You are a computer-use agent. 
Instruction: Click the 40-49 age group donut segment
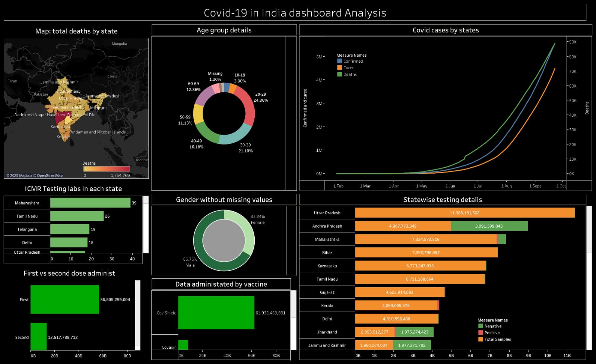coord(207,133)
